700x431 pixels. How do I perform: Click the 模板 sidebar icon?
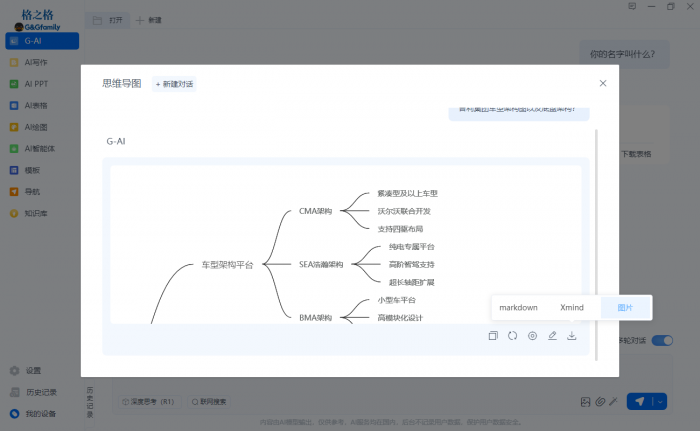(x=14, y=170)
